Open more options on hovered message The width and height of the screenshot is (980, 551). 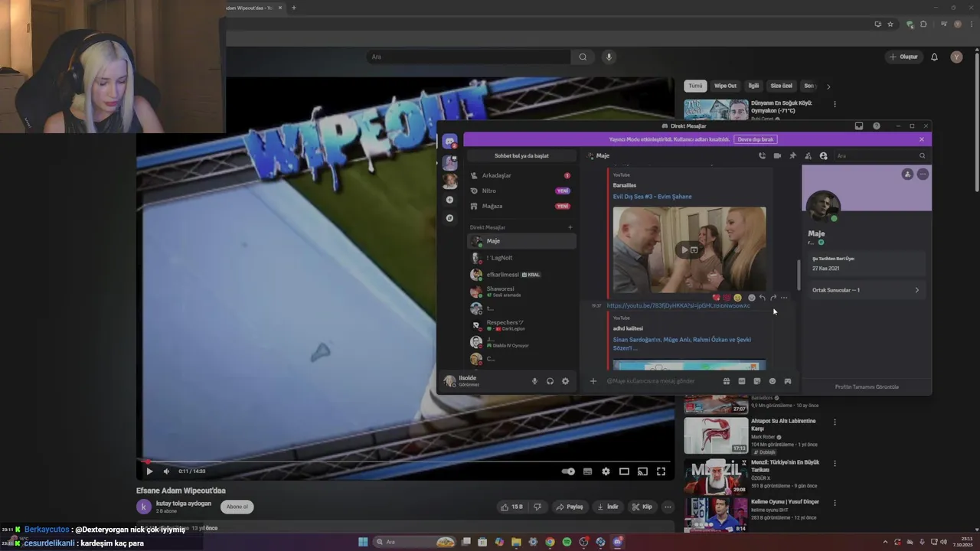pos(783,298)
